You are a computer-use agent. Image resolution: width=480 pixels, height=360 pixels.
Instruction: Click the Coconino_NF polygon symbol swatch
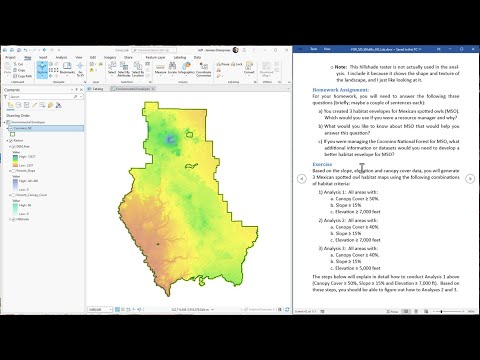coord(12,134)
